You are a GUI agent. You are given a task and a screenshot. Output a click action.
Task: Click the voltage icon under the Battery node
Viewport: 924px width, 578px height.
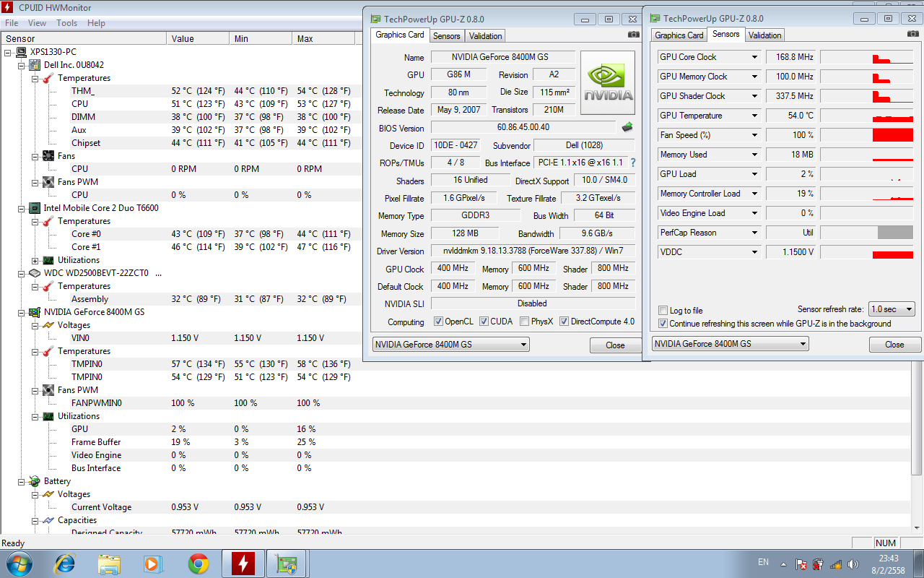click(x=48, y=494)
